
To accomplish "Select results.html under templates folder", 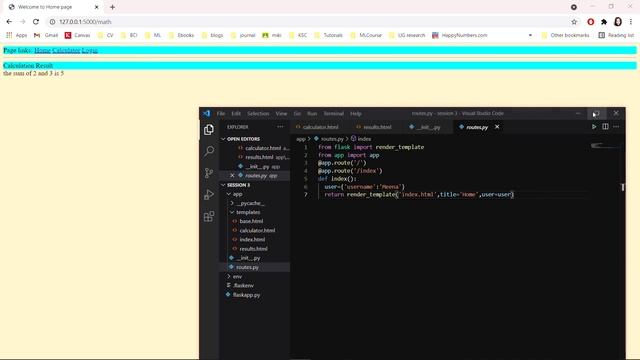I will (253, 249).
